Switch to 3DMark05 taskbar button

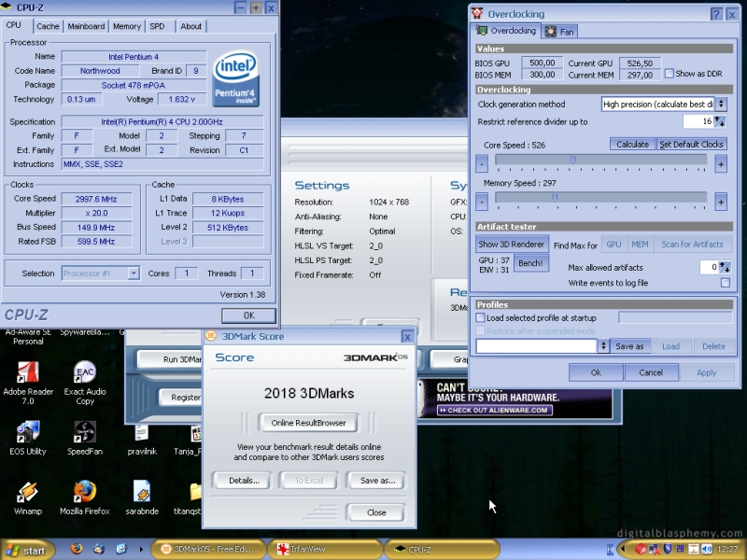click(207, 550)
